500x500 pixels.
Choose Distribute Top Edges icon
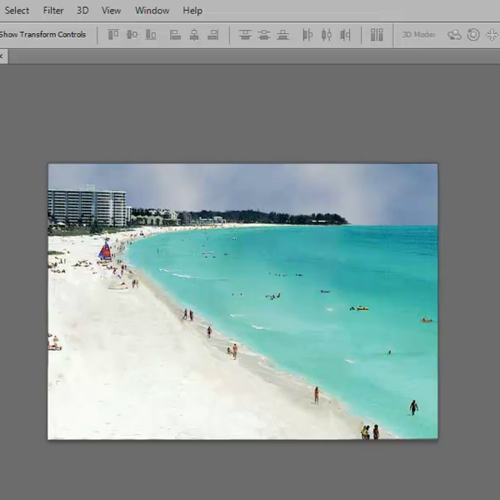(245, 34)
